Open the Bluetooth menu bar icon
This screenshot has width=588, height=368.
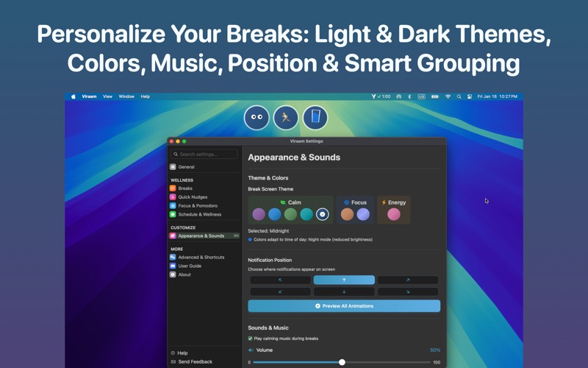409,96
